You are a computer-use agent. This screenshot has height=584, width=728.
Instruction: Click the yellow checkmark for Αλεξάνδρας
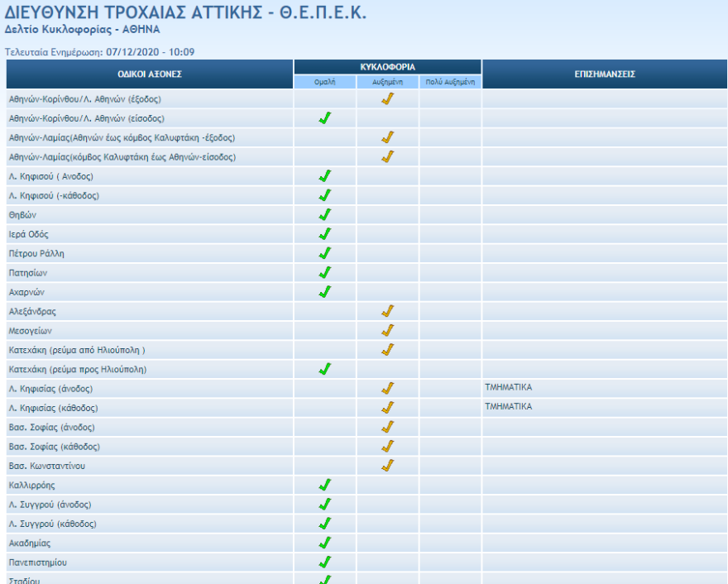(387, 311)
